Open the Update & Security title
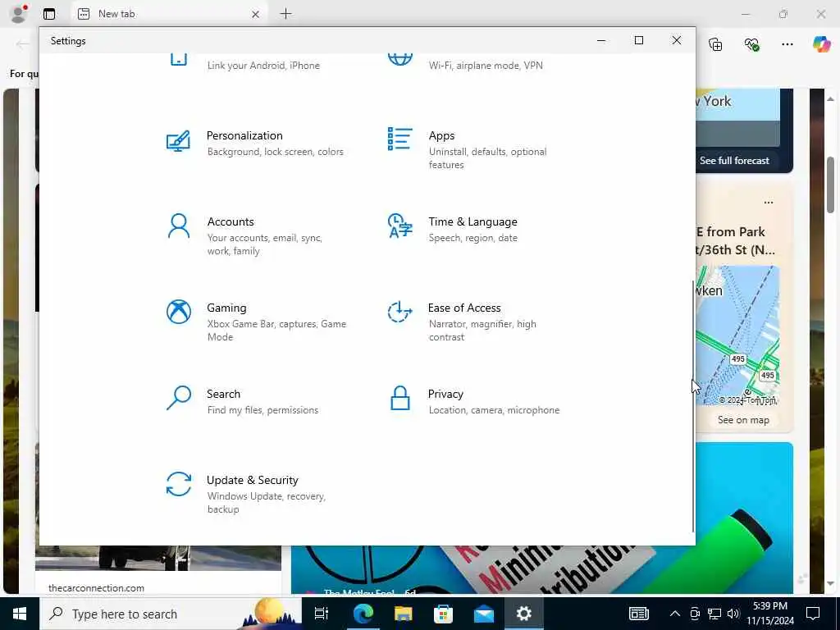 (x=253, y=480)
